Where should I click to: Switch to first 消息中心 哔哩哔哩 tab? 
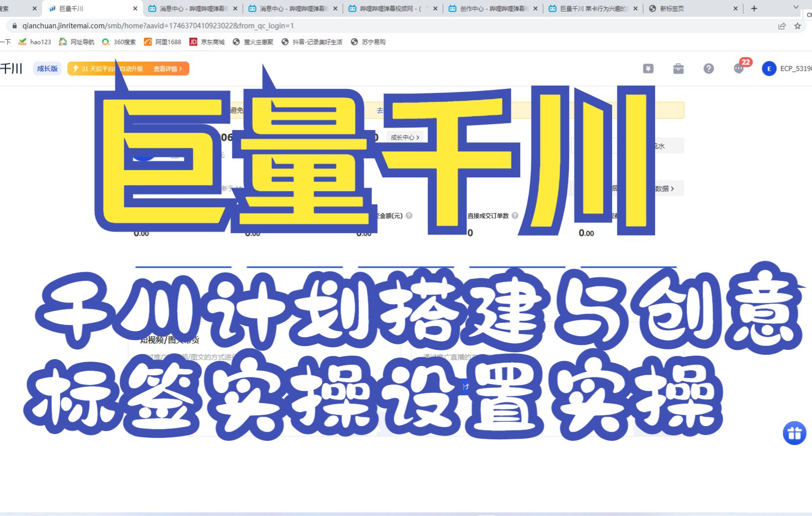193,8
